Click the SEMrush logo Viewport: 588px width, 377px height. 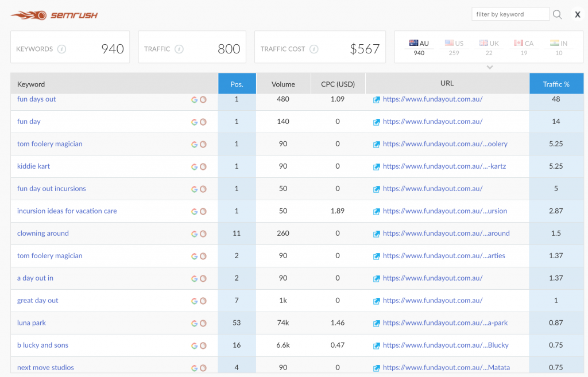click(x=55, y=15)
